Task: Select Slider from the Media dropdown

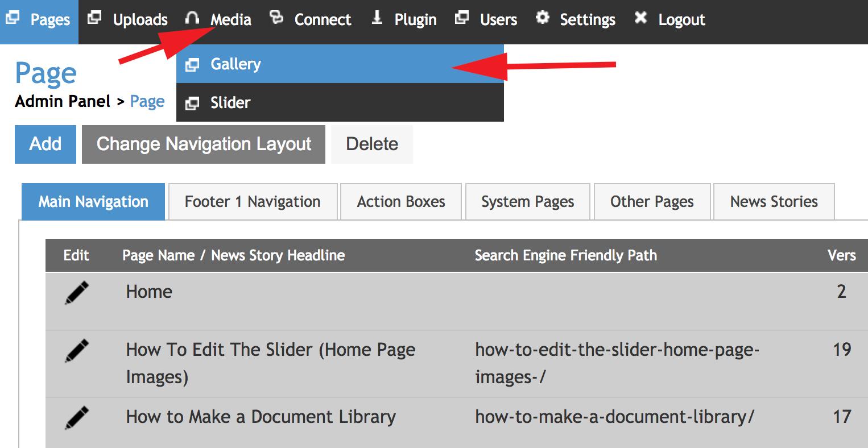Action: (230, 103)
